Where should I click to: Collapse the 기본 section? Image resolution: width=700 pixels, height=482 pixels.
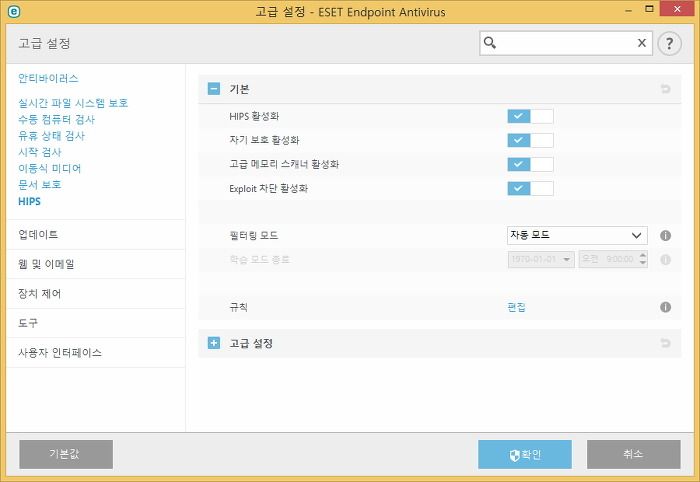pos(214,89)
